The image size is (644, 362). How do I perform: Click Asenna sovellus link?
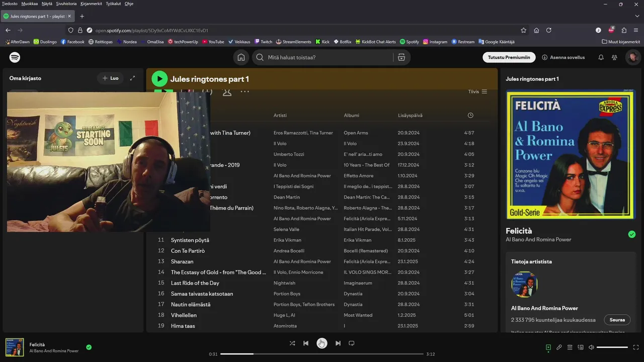[x=563, y=57]
